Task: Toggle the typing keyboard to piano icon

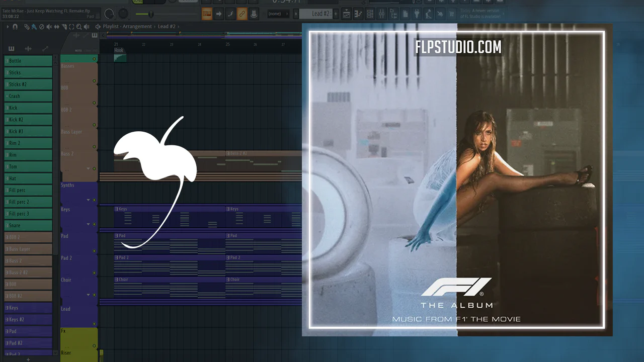Action: tap(206, 14)
